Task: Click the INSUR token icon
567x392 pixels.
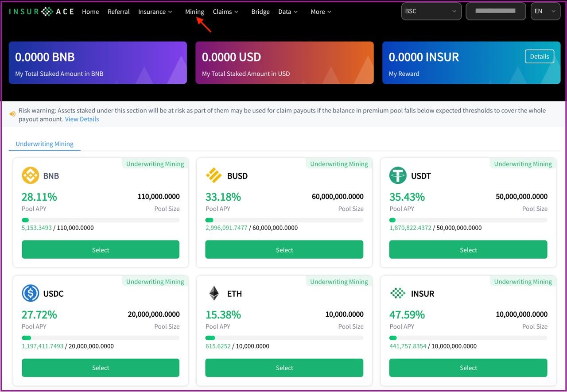Action: [398, 293]
